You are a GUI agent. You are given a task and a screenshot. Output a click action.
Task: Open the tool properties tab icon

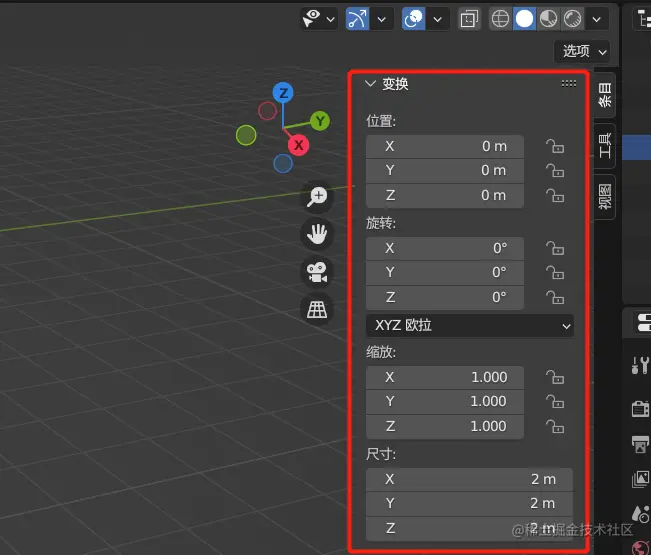pos(640,366)
